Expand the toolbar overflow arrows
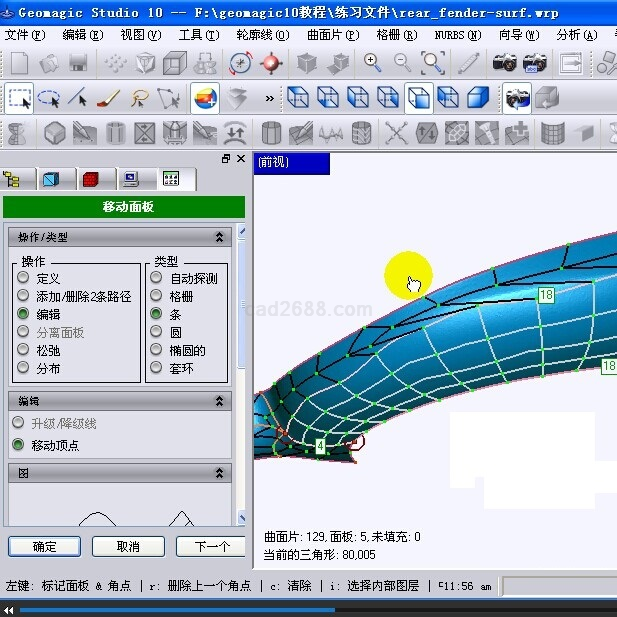The height and width of the screenshot is (617, 617). pos(269,98)
